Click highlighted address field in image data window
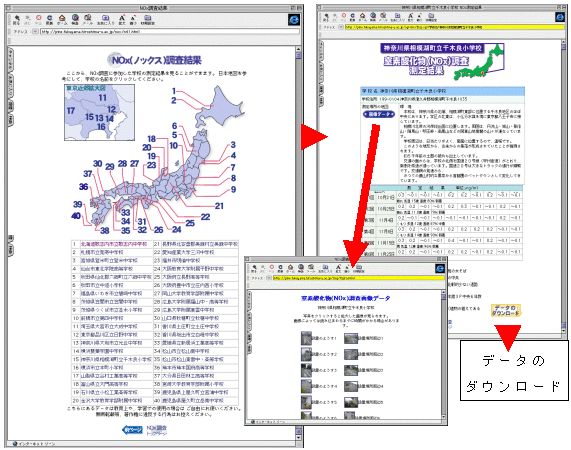This screenshot has width=571, height=450. [x=358, y=278]
